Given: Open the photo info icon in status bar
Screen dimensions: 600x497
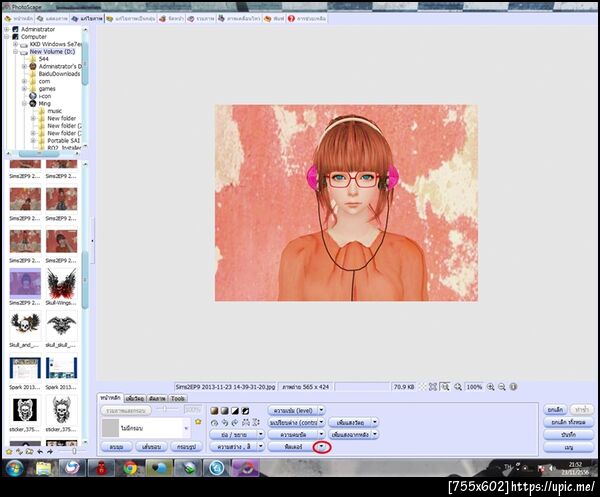Looking at the screenshot, I should point(514,387).
